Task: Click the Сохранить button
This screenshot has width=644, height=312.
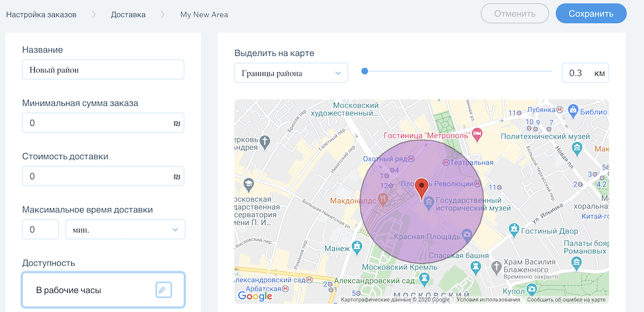Action: pos(591,14)
